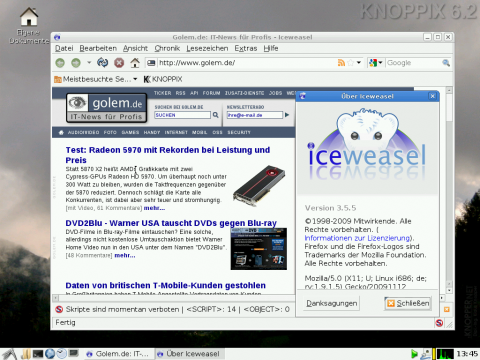
Task: Open the Extras menu
Action: click(246, 48)
